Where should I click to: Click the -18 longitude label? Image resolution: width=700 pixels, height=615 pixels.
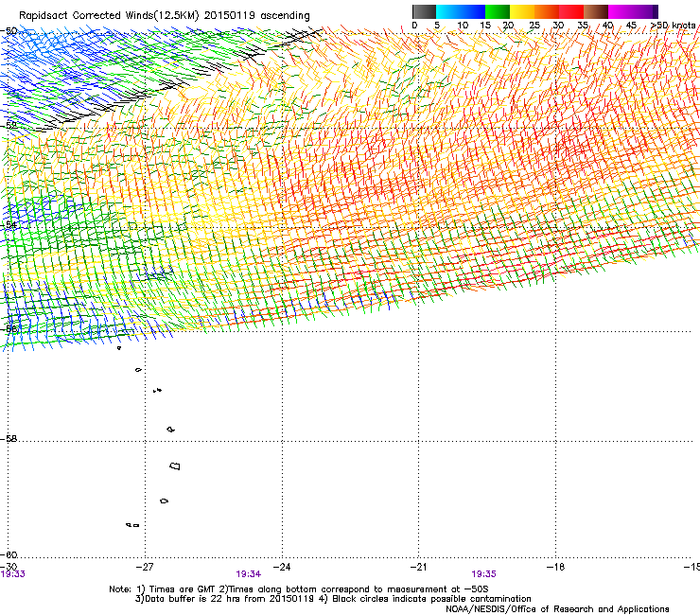click(x=555, y=567)
